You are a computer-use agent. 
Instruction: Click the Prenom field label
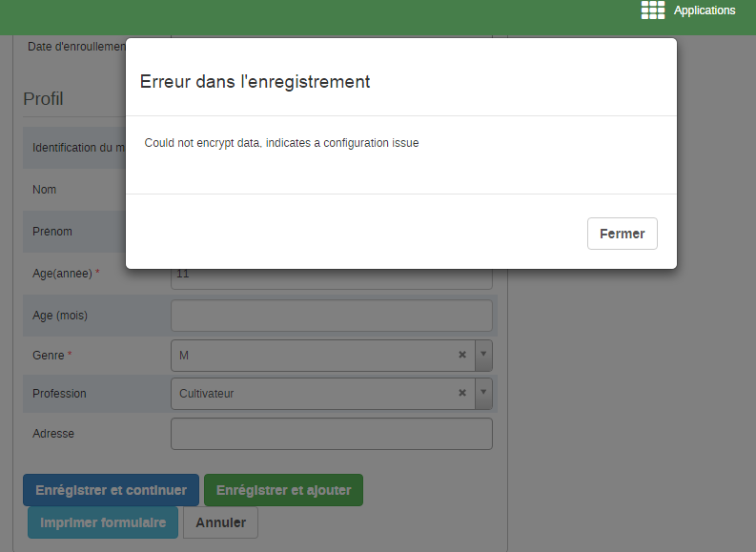[x=52, y=232]
